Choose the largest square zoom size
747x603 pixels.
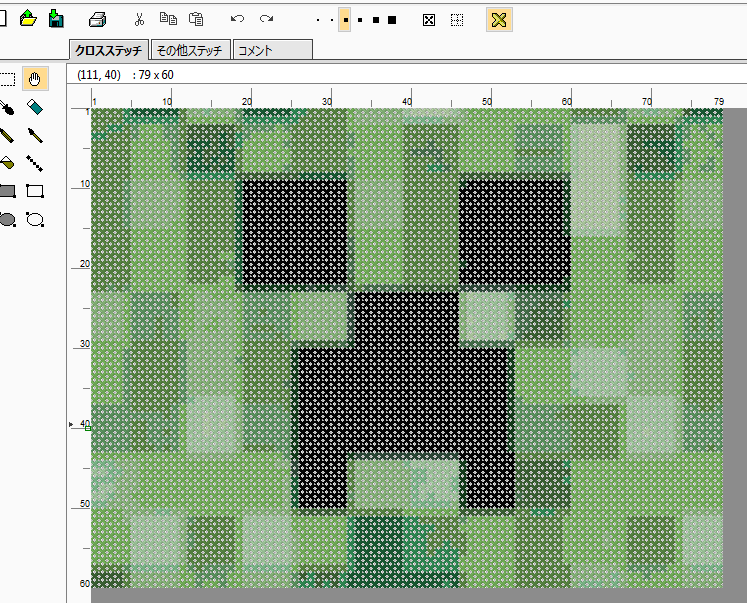pyautogui.click(x=392, y=20)
